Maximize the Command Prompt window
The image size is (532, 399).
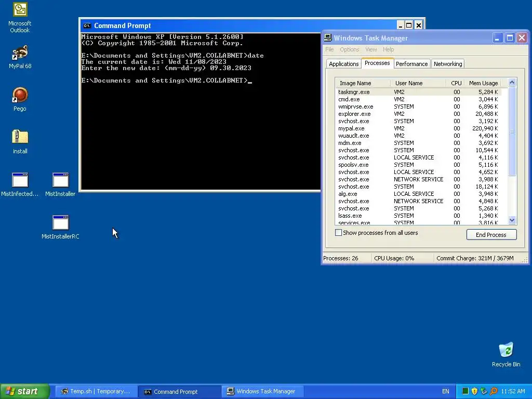point(409,25)
